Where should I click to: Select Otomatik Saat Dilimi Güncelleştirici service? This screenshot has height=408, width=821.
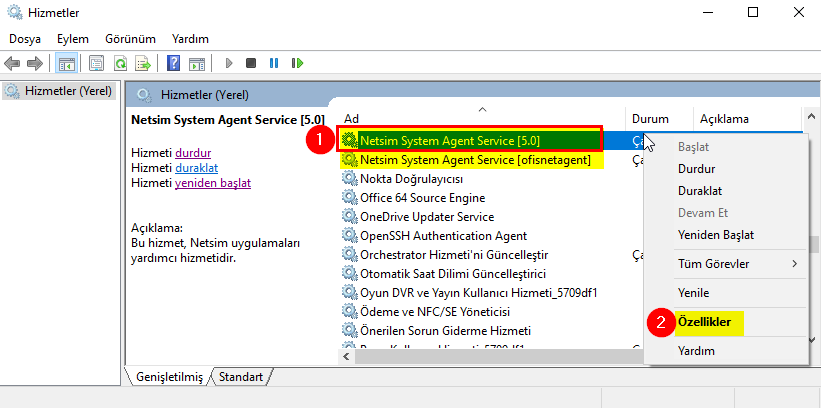(452, 273)
